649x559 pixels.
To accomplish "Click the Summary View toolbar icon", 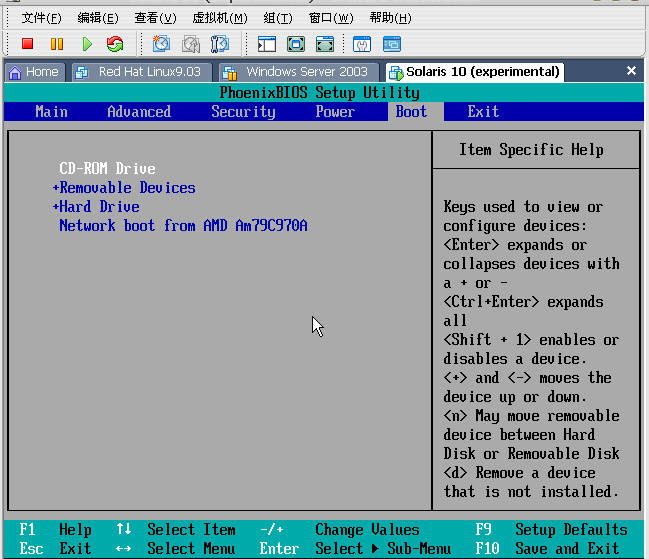I will click(x=362, y=44).
